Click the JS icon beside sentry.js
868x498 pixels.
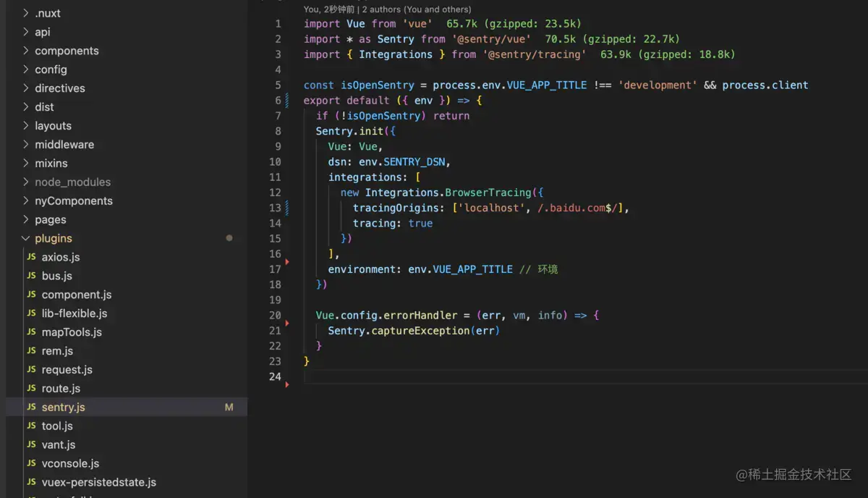tap(31, 408)
